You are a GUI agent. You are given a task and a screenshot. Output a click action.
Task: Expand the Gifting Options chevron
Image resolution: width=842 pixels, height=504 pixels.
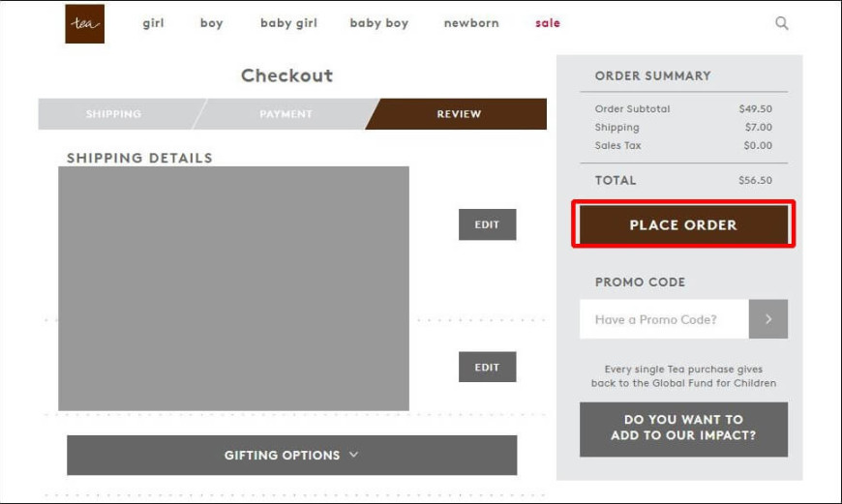pos(354,455)
